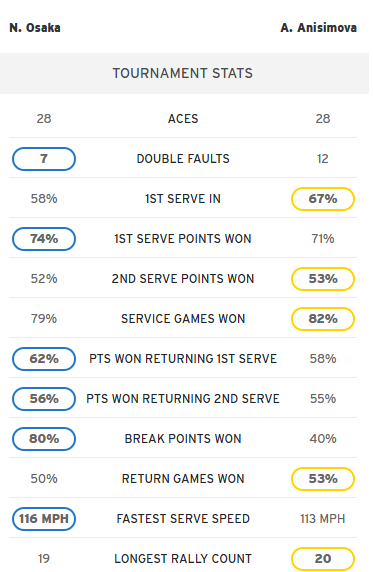
Task: Click Osaka's 7 double faults pill
Action: (44, 159)
